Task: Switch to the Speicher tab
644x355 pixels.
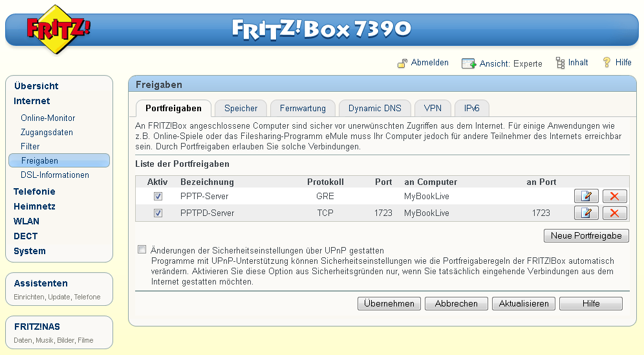Action: (x=241, y=109)
